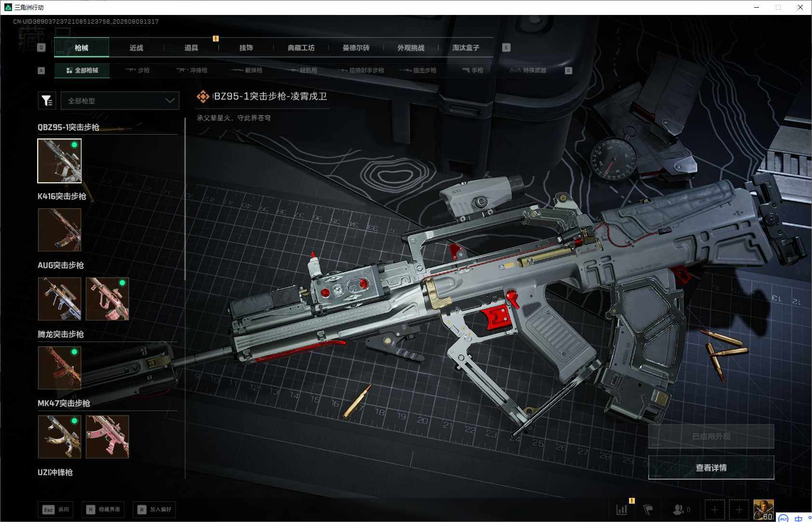Switch the 中 input language indicator
812x522 pixels.
coord(798,518)
